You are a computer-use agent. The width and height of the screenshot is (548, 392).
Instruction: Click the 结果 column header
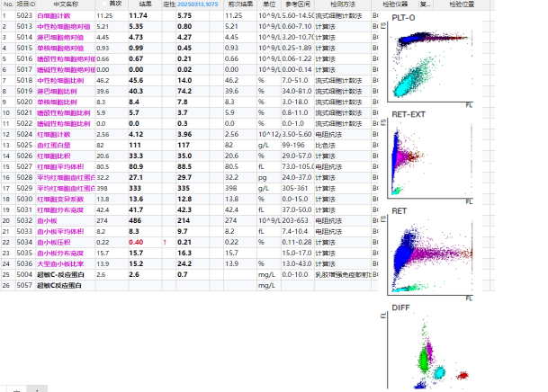coord(145,4)
